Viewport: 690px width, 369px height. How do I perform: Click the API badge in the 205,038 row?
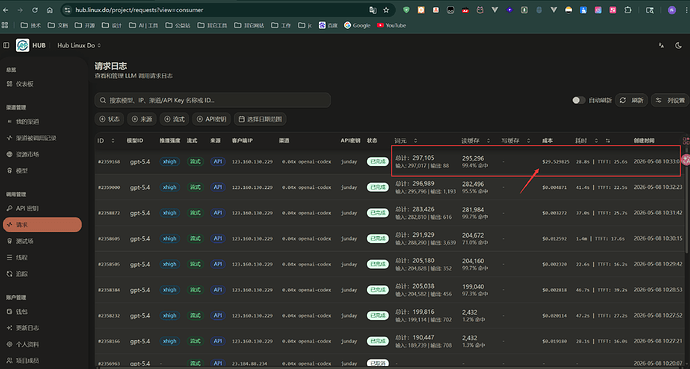click(218, 290)
